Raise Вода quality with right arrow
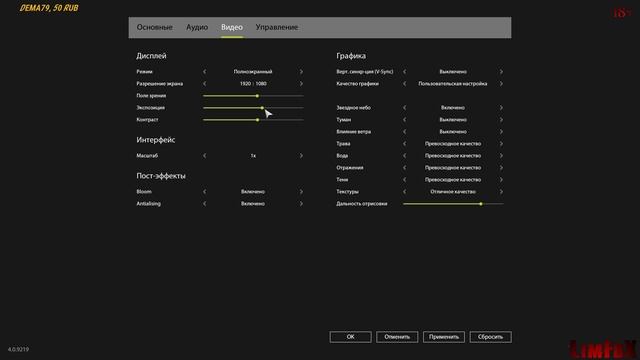The image size is (640, 360). click(501, 156)
